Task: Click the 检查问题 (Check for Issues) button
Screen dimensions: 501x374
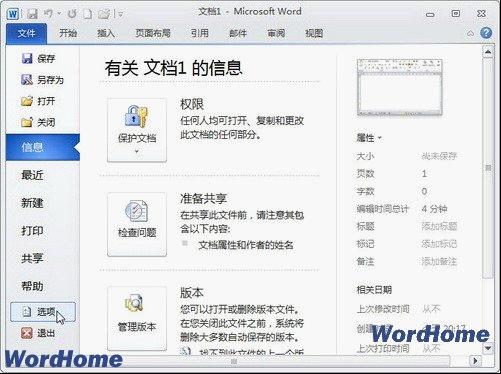Action: click(137, 224)
